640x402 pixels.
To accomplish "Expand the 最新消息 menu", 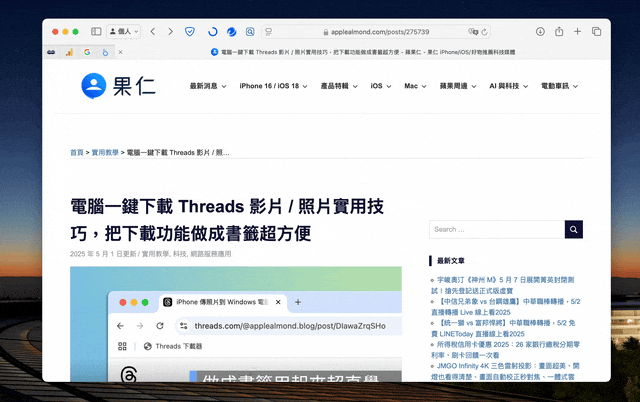I will 208,86.
